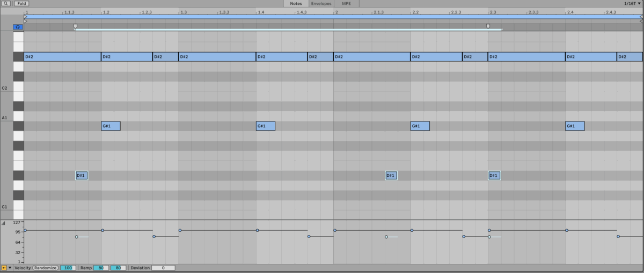The width and height of the screenshot is (644, 273).
Task: Switch to the Notes tab
Action: (x=296, y=3)
